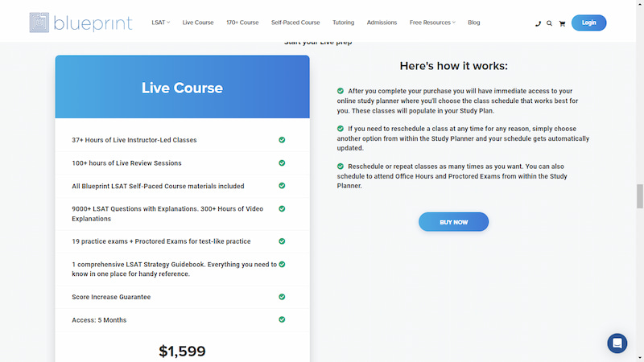
Task: Click the BUY NOW button
Action: coord(453,222)
